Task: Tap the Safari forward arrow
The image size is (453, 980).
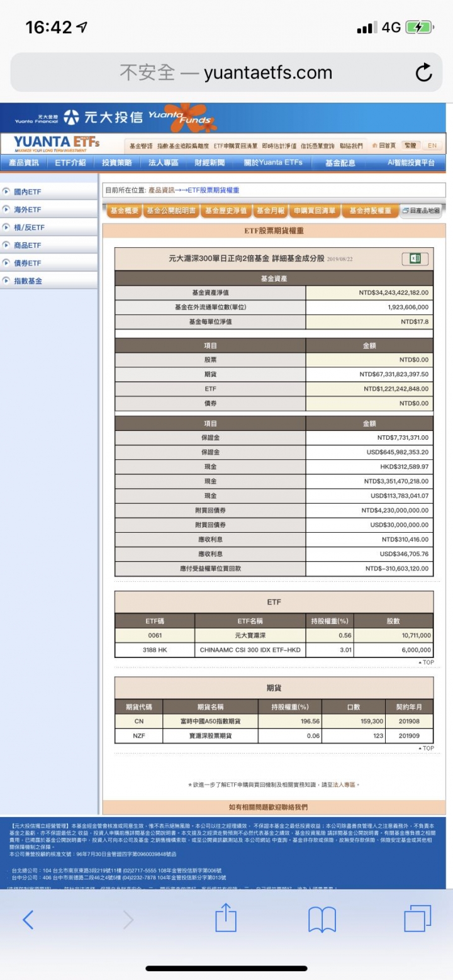Action: [128, 920]
